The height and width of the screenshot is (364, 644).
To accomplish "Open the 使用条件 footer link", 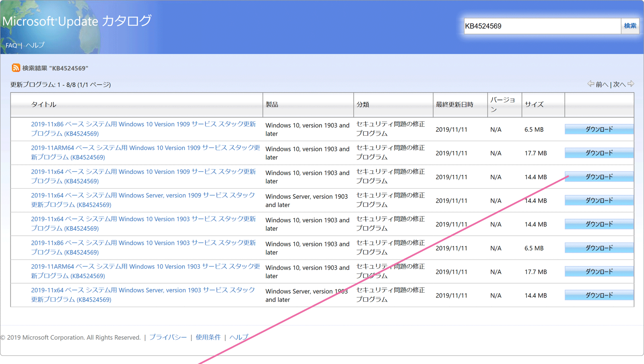I will [208, 337].
